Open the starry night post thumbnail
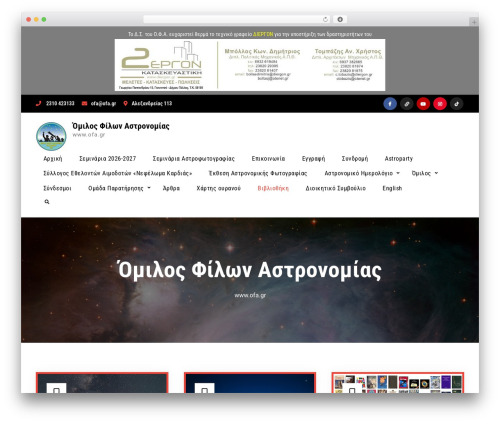This screenshot has height=423, width=500. click(102, 383)
